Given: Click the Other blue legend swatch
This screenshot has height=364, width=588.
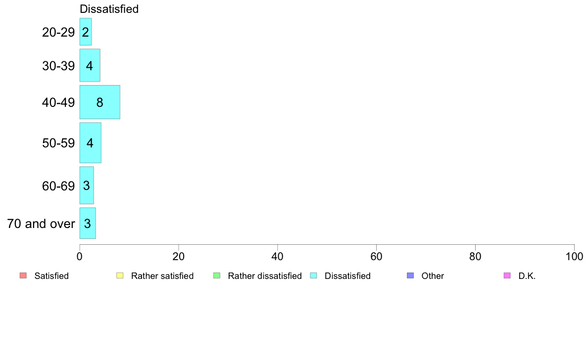Looking at the screenshot, I should point(410,275).
